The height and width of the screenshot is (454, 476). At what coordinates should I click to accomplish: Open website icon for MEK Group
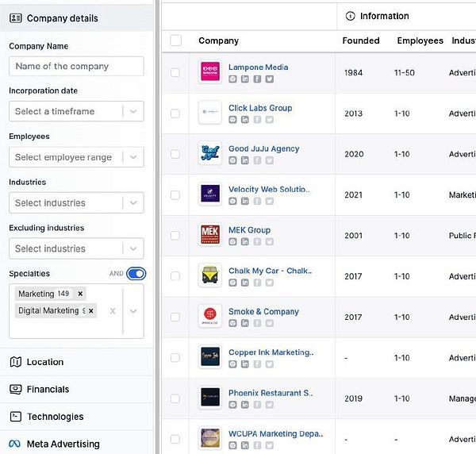(232, 242)
